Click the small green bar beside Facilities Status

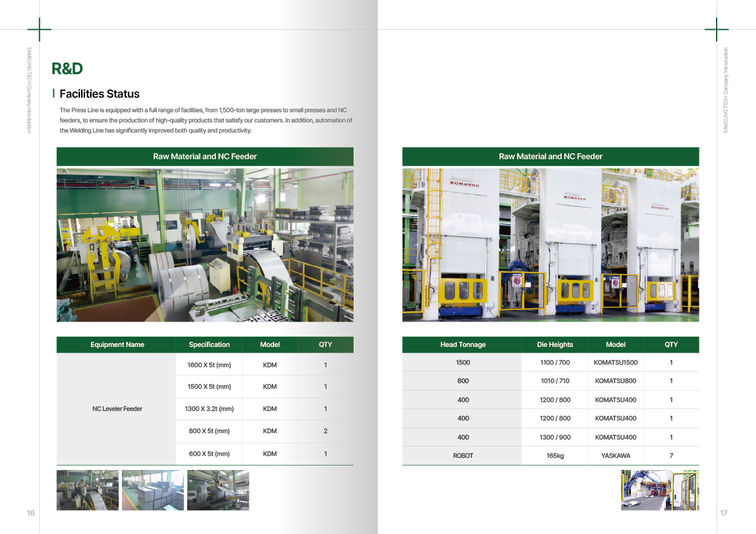pos(53,93)
